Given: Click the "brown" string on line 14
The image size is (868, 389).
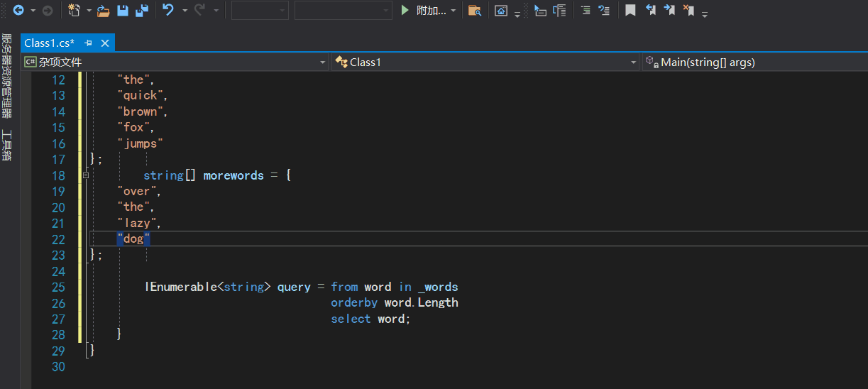Looking at the screenshot, I should click(142, 111).
